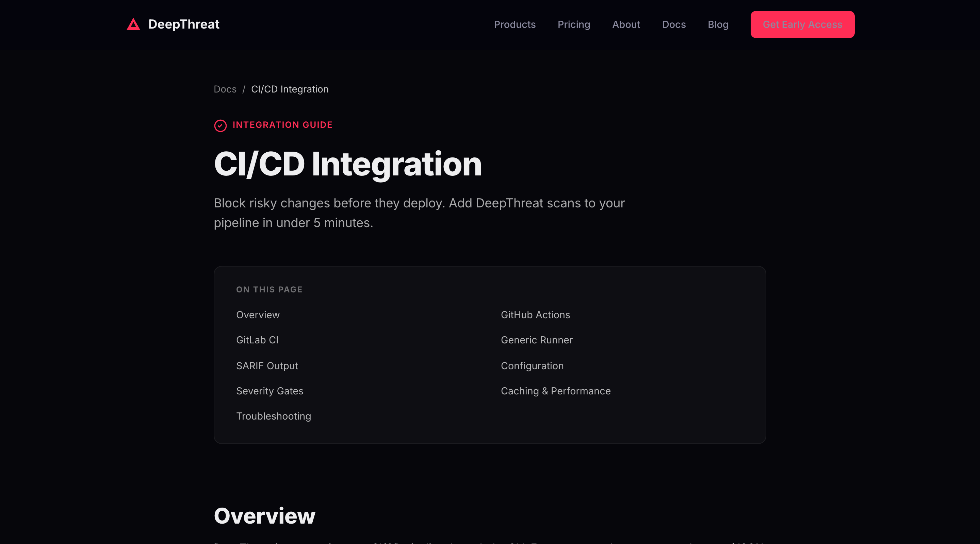Click the Integration Guide checkmark circle icon
Viewport: 980px width, 544px height.
pos(220,125)
